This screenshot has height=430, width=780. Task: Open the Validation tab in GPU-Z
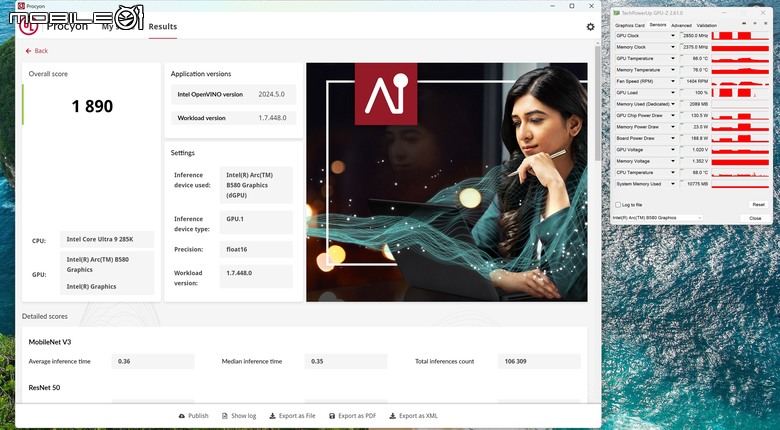706,25
